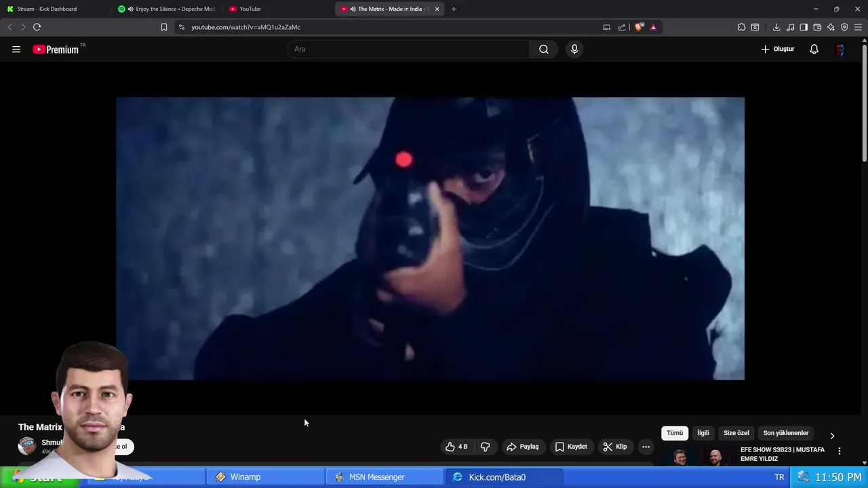Open EFE SHOW S3B23 Mustafa Emre Yıldız title
Screen dimensions: 868x488
[783, 454]
